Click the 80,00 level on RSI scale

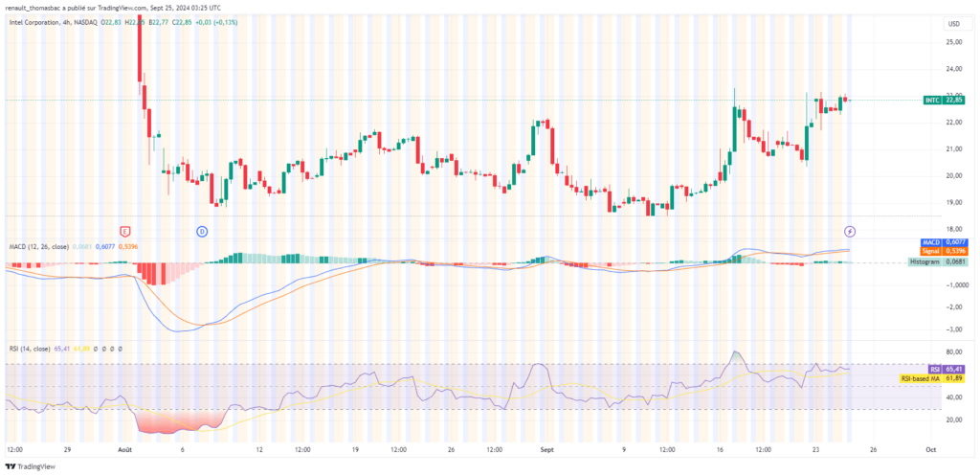[x=953, y=351]
